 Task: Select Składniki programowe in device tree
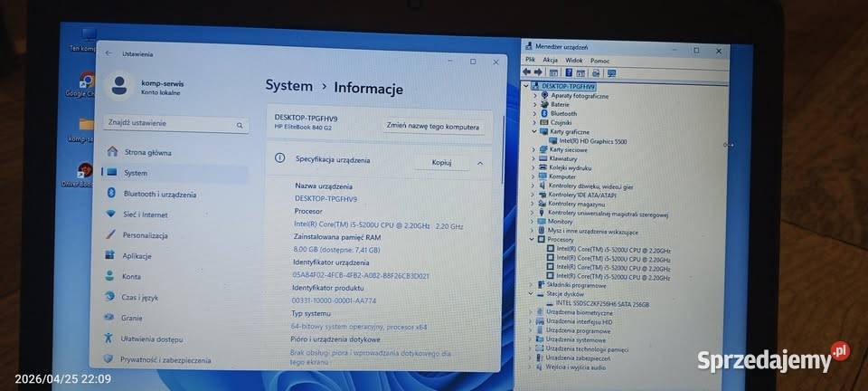(x=576, y=285)
